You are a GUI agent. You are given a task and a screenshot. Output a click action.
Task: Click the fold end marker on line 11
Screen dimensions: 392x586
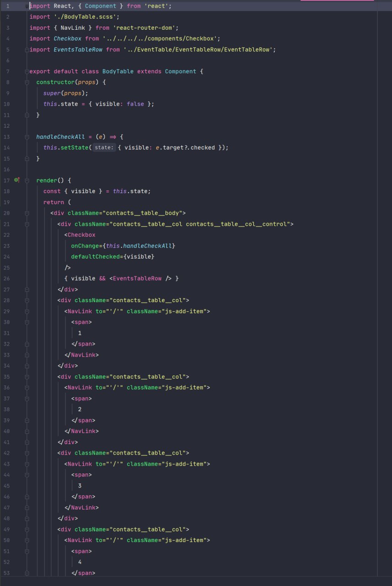(x=27, y=115)
